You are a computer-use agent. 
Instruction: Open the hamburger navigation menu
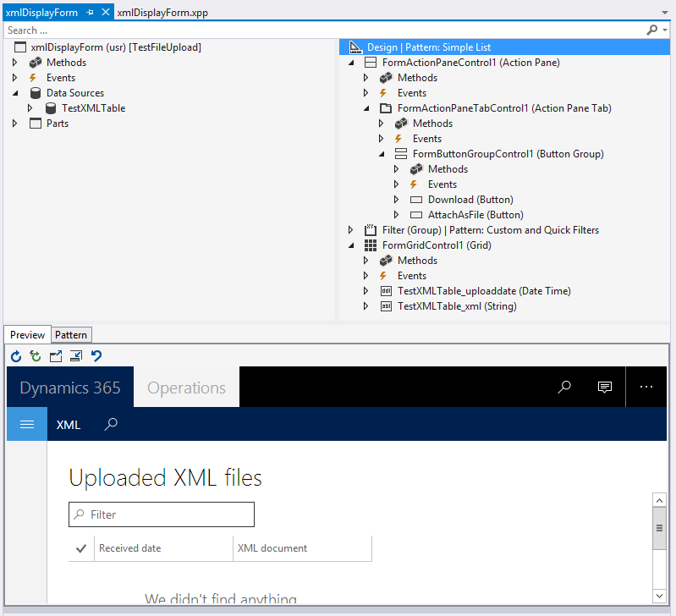27,424
